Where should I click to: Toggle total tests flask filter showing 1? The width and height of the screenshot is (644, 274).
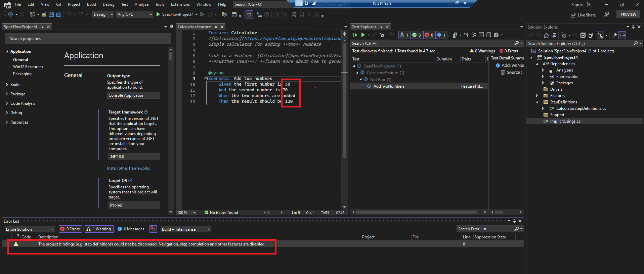tap(404, 35)
